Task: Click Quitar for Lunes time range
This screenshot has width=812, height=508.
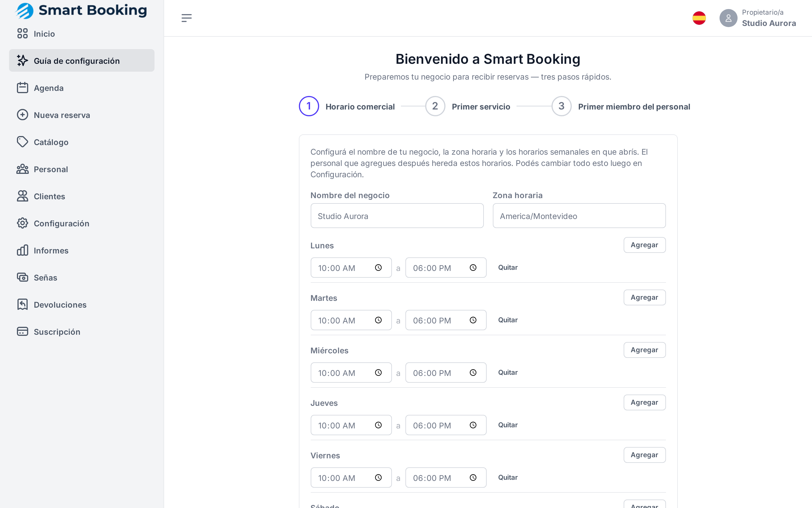Action: pyautogui.click(x=508, y=268)
